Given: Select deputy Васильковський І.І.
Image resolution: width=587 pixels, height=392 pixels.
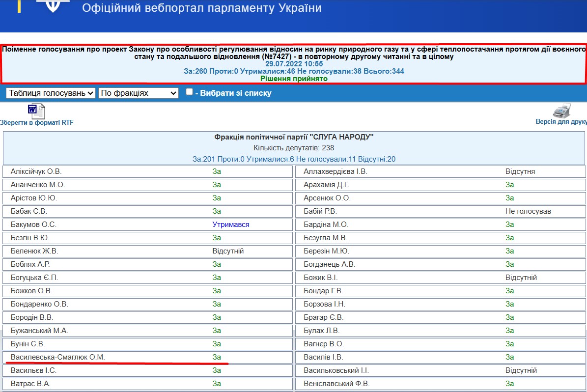Looking at the screenshot, I should [336, 370].
